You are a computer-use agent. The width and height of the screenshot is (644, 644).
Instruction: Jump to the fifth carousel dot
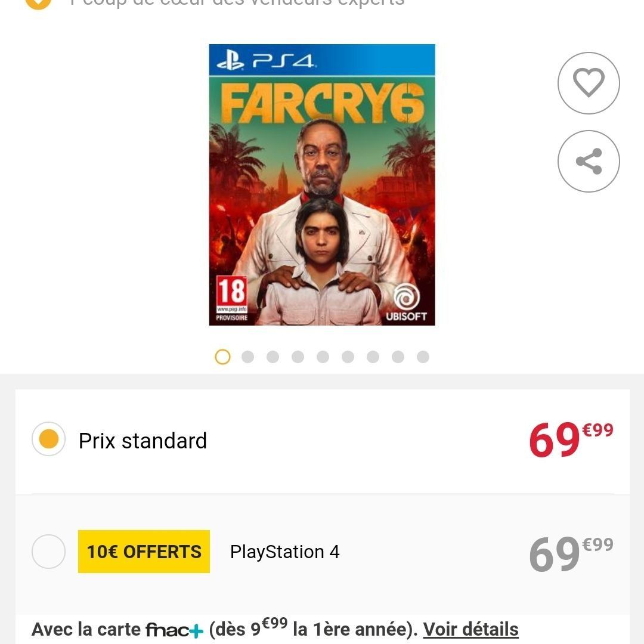pos(323,357)
